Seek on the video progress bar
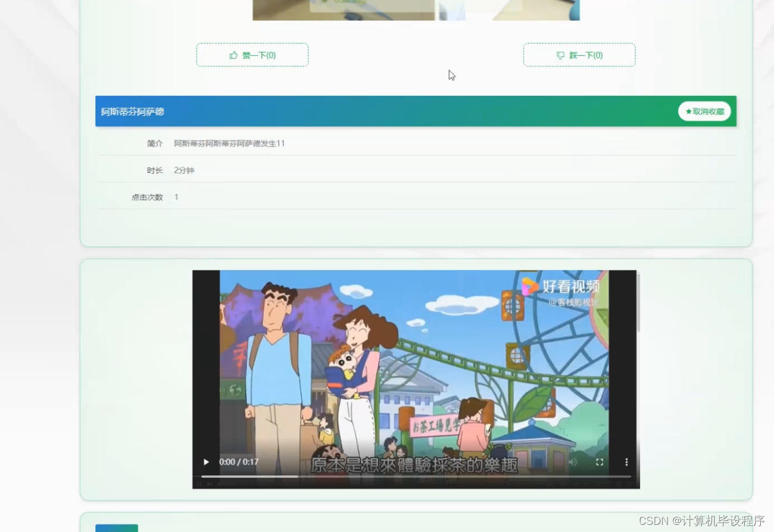This screenshot has width=774, height=532. [x=416, y=476]
